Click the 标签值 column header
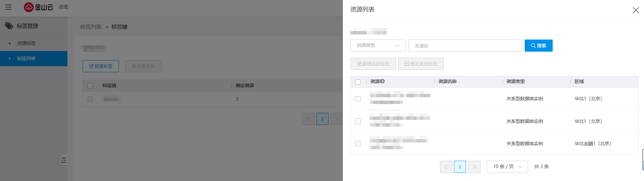The image size is (644, 181). pyautogui.click(x=109, y=85)
